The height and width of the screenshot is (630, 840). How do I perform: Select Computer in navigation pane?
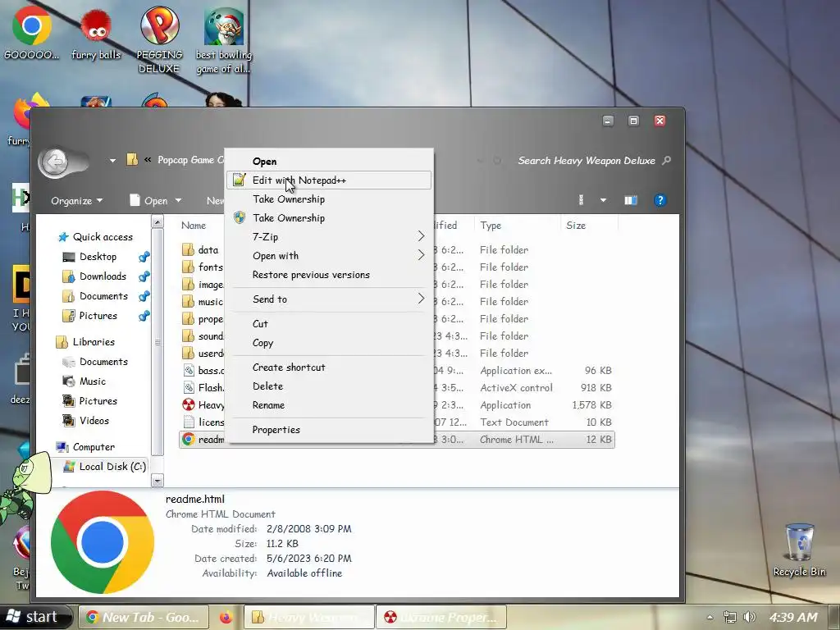tap(85, 447)
